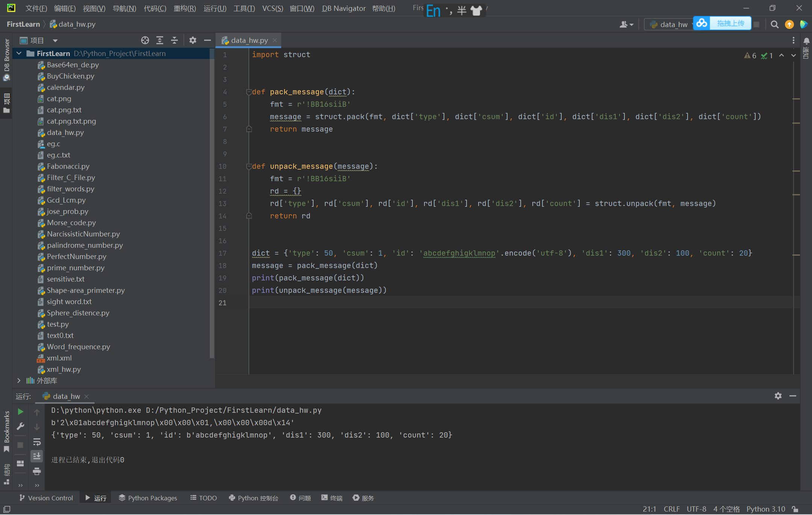Select opened file in Project view
812x515 pixels.
pyautogui.click(x=145, y=40)
